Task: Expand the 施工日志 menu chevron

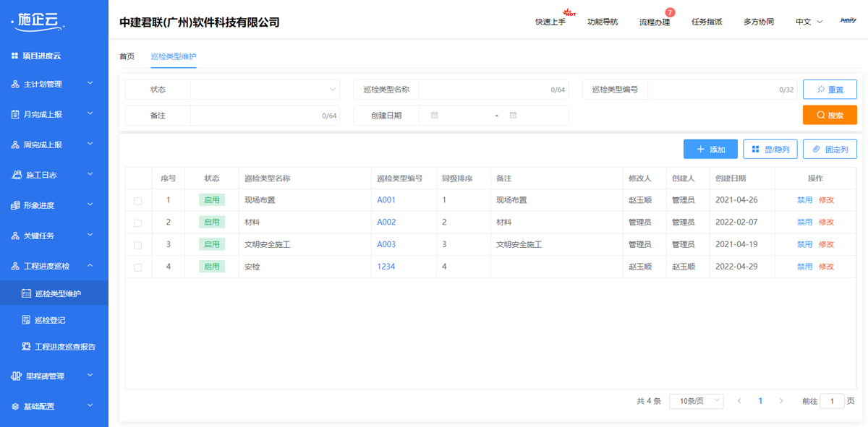Action: pos(90,174)
